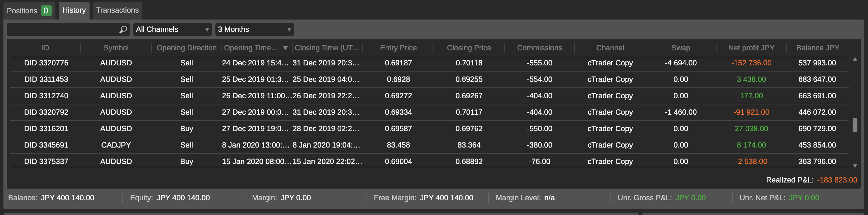Click the Swap column header
The height and width of the screenshot is (215, 868).
tap(680, 48)
